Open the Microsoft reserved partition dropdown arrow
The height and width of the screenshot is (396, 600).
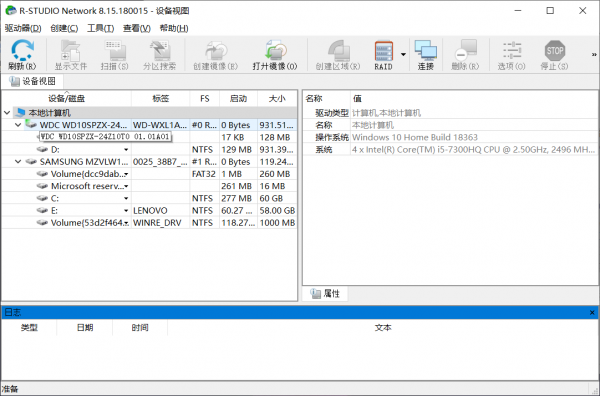point(126,186)
